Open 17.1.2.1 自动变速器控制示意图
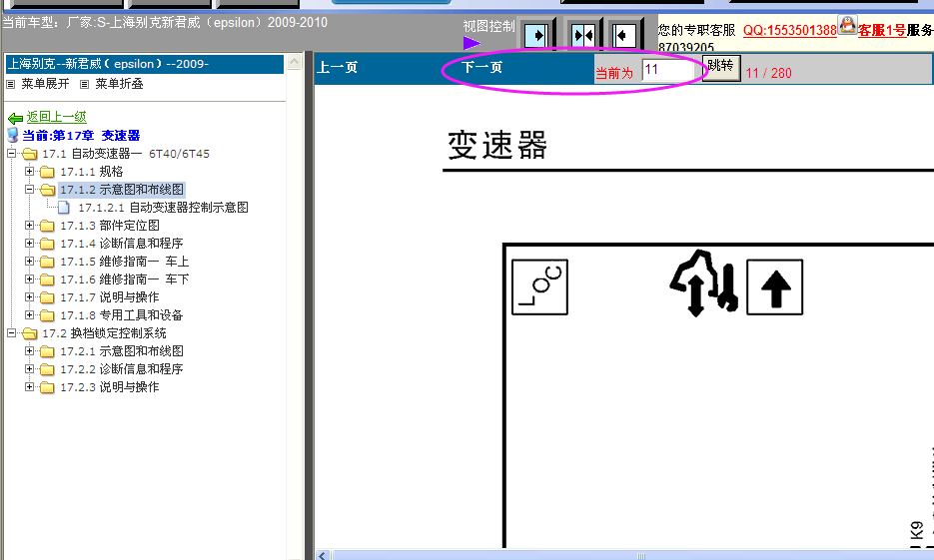 [163, 208]
